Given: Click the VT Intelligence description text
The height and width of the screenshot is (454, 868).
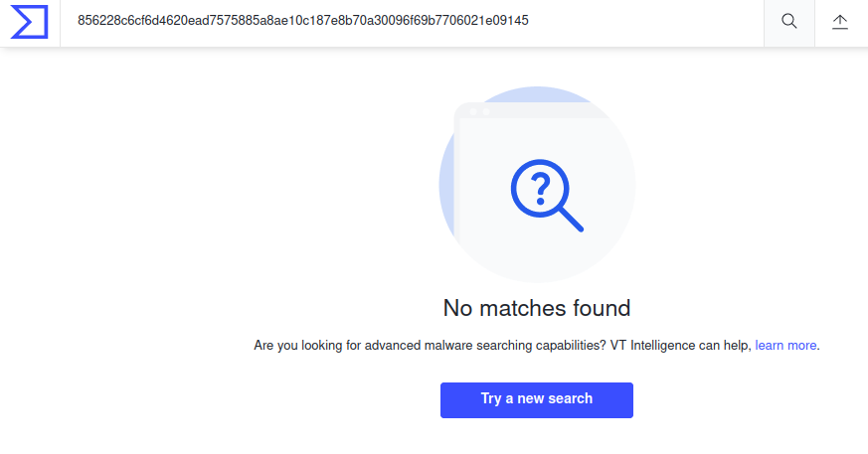Looking at the screenshot, I should point(502,346).
